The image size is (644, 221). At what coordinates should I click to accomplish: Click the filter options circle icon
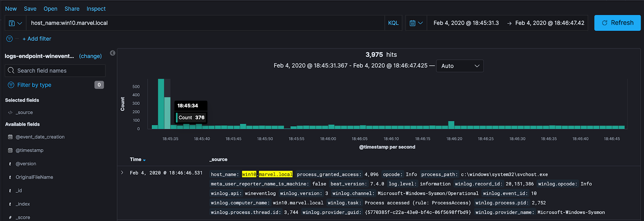point(9,39)
